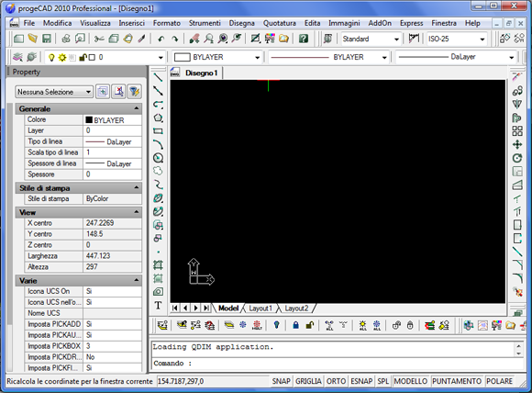Select the Move tool in modify toolbar

pyautogui.click(x=517, y=145)
